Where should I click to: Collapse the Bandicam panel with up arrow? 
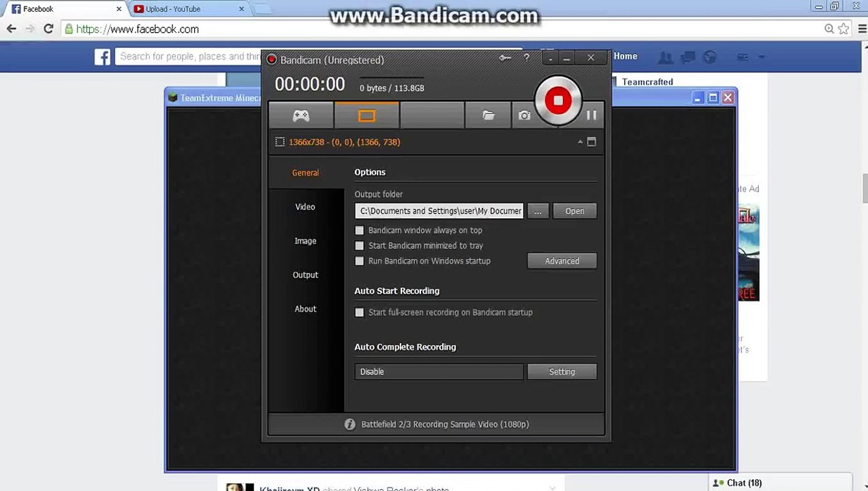[x=580, y=142]
